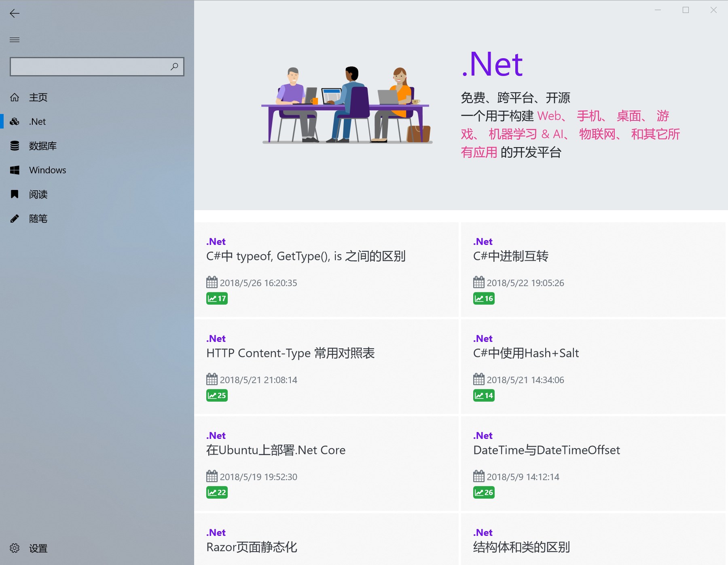The image size is (728, 565).
Task: Click the large purple .Net heading
Action: click(x=492, y=64)
